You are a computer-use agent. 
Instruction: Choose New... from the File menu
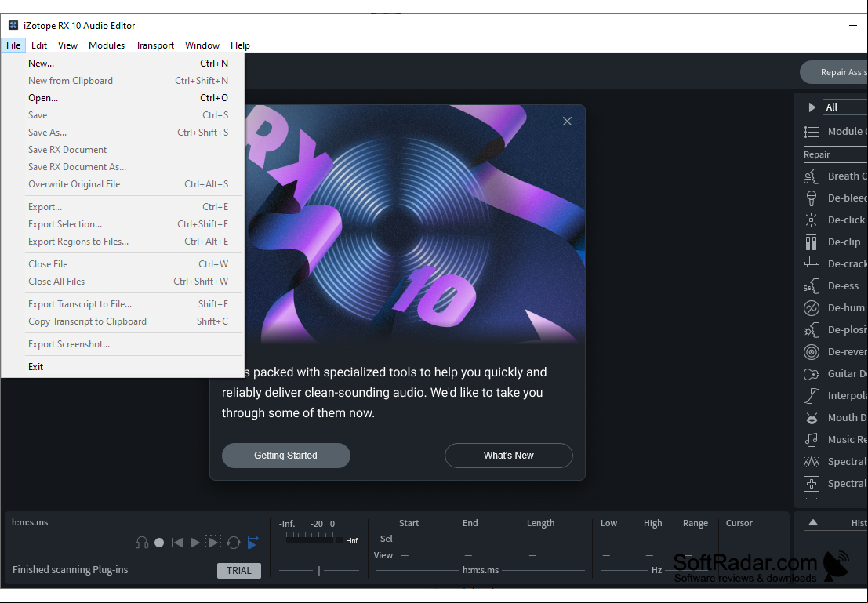[x=122, y=64]
